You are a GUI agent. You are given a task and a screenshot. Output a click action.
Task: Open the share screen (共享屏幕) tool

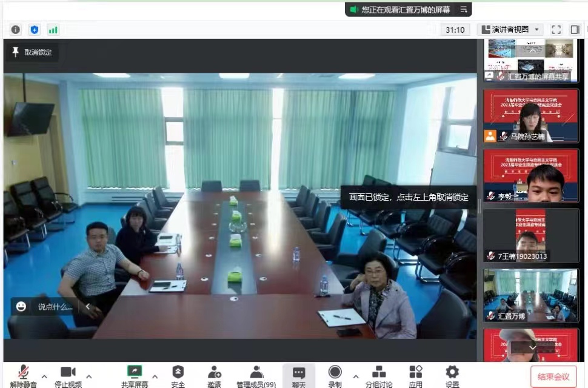pos(135,374)
